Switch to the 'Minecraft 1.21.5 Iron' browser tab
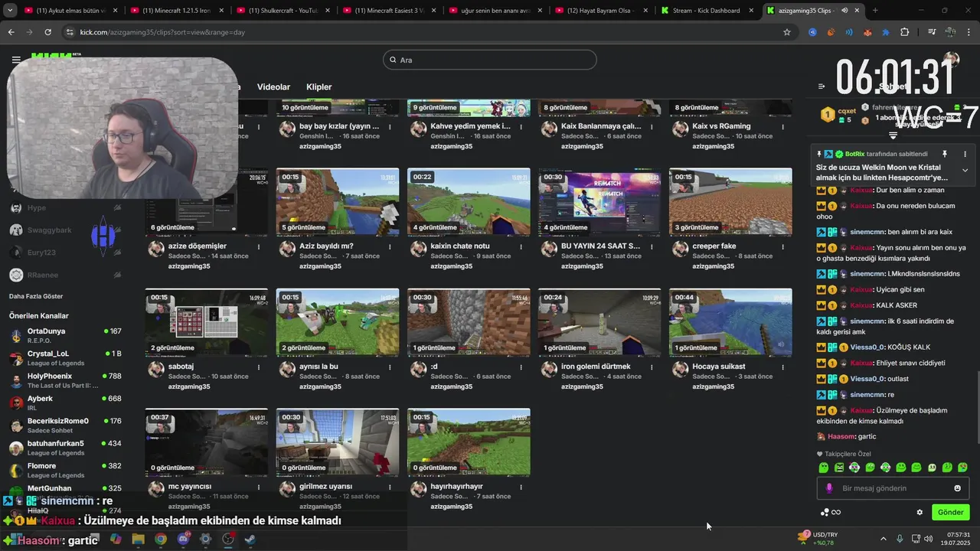 tap(176, 11)
